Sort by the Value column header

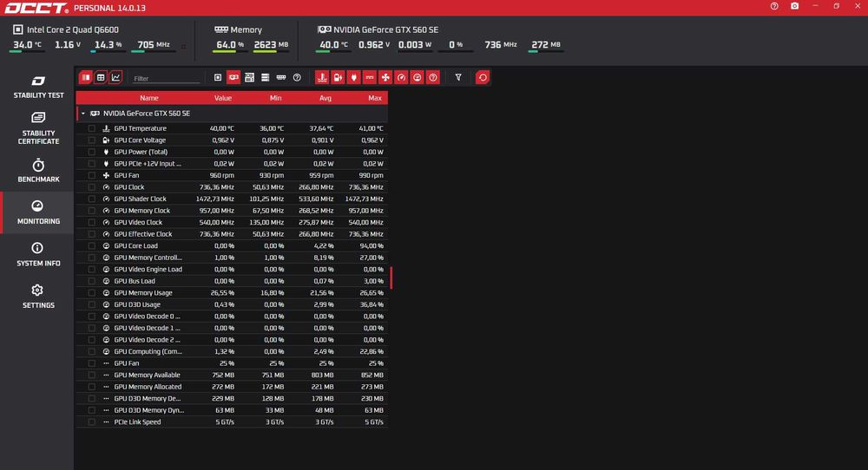pos(222,98)
